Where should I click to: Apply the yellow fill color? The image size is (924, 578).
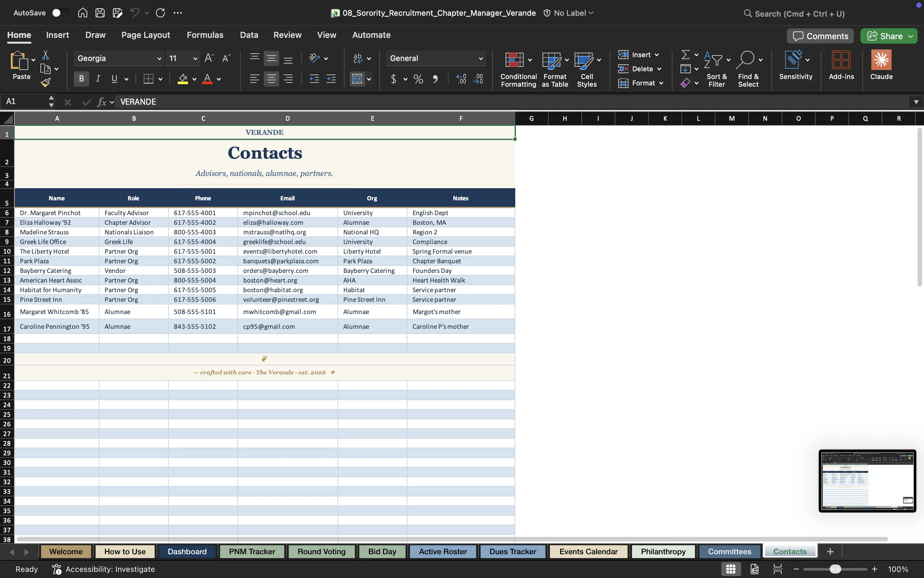coord(183,79)
